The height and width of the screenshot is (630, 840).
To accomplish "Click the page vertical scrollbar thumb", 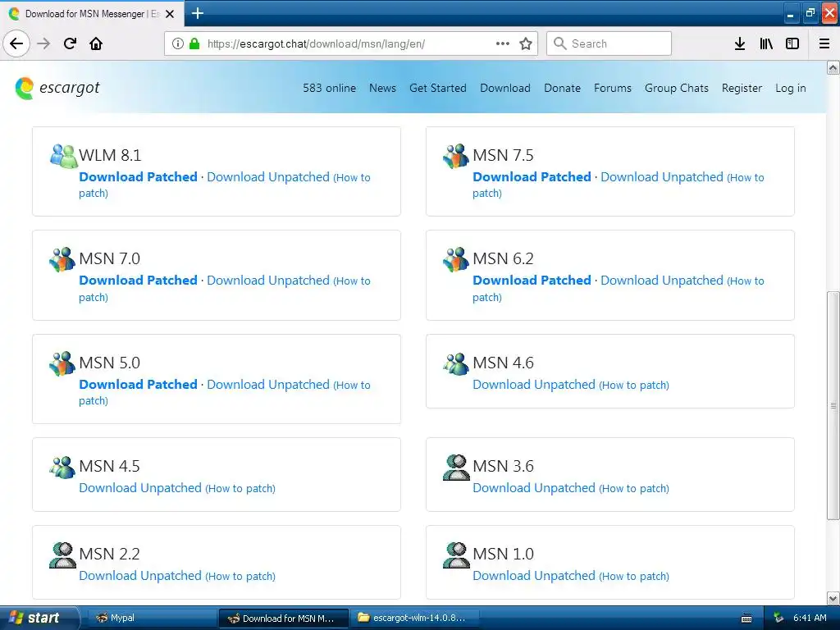I will coord(833,405).
